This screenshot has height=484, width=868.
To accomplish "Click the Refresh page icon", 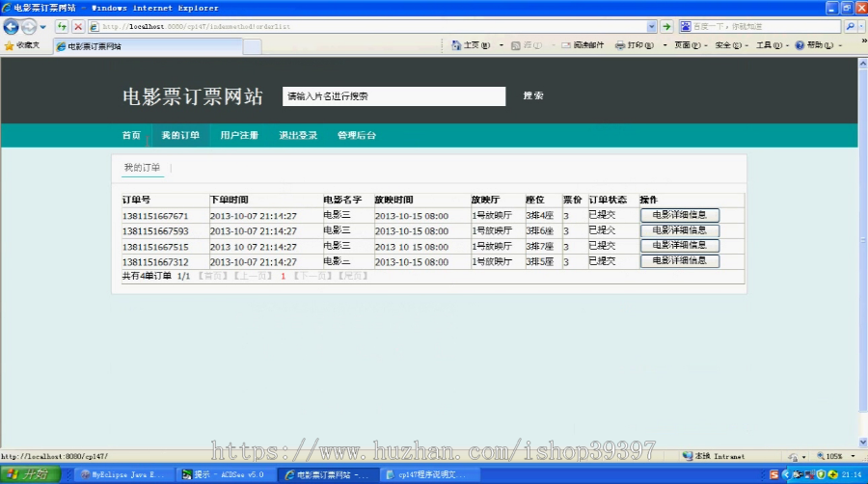I will (62, 27).
